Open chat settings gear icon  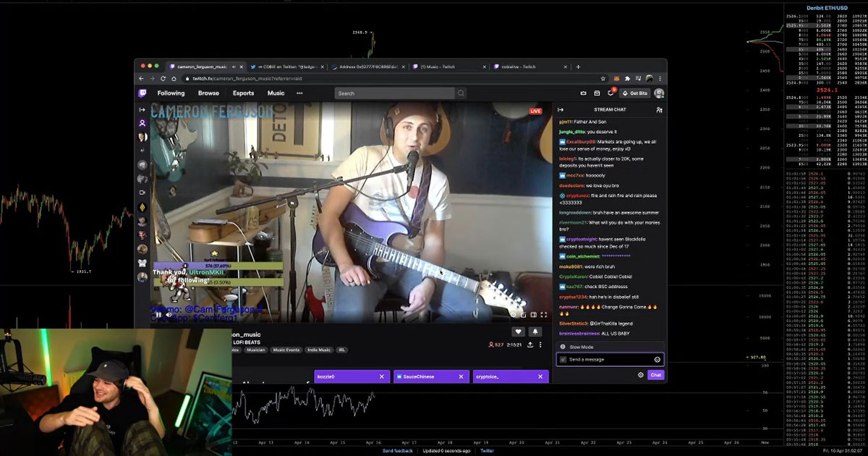tap(640, 375)
